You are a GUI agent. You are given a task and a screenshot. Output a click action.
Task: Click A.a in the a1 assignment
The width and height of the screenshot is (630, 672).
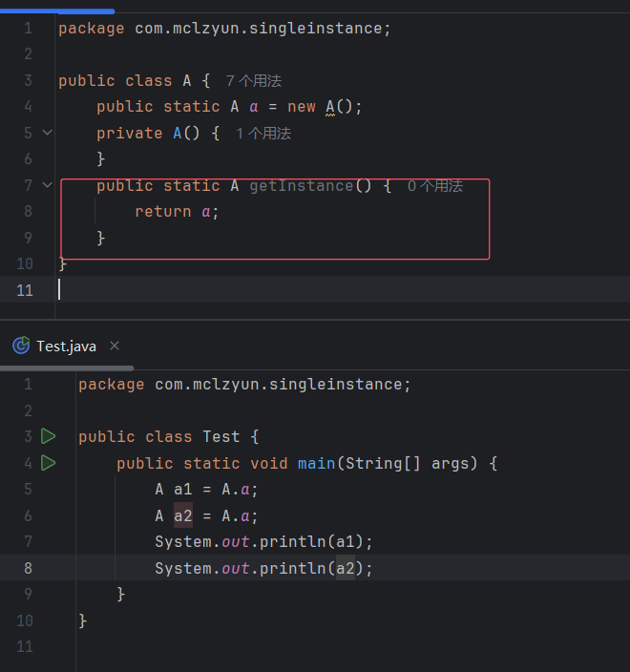click(x=236, y=490)
